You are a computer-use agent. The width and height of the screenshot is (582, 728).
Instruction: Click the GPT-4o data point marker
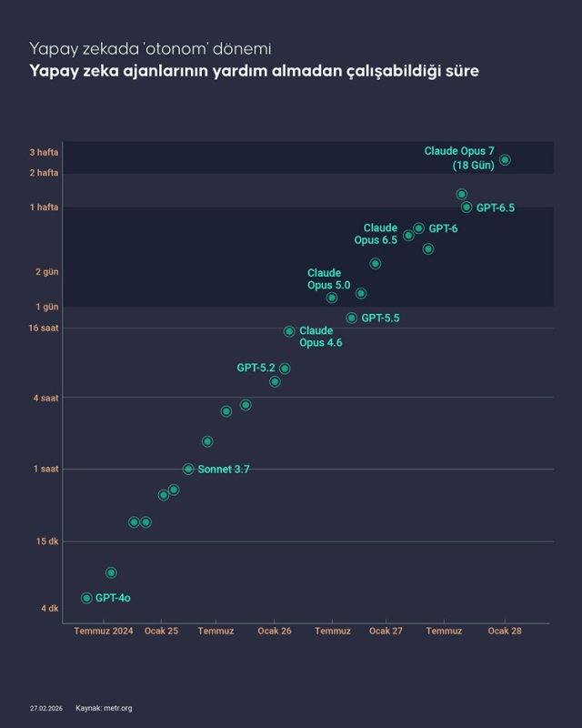click(x=86, y=598)
